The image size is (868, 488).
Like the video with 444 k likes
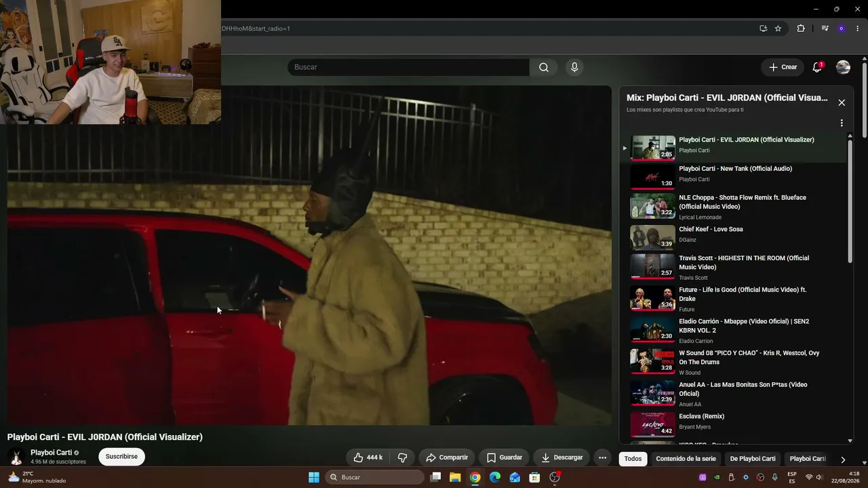coord(368,457)
